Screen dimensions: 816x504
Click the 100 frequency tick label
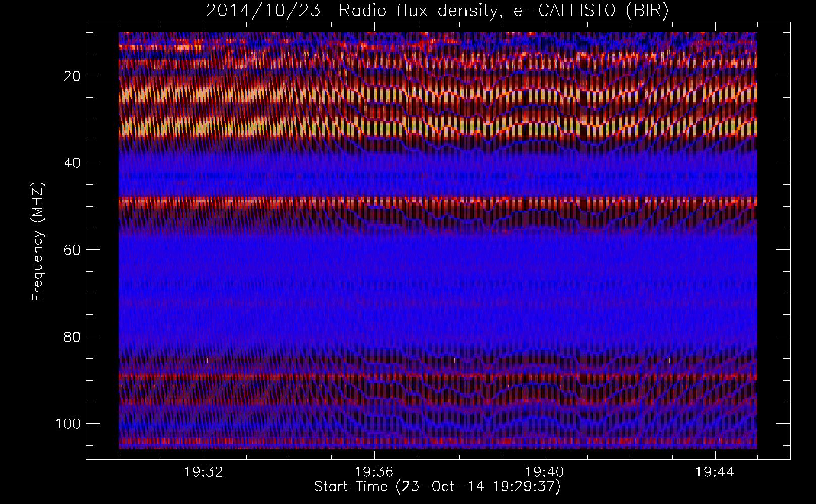tap(67, 424)
